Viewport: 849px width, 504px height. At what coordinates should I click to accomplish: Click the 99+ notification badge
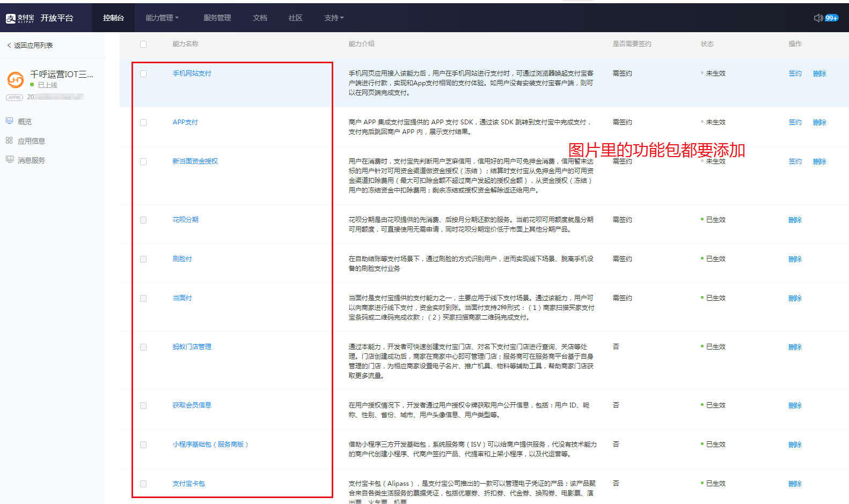(832, 18)
